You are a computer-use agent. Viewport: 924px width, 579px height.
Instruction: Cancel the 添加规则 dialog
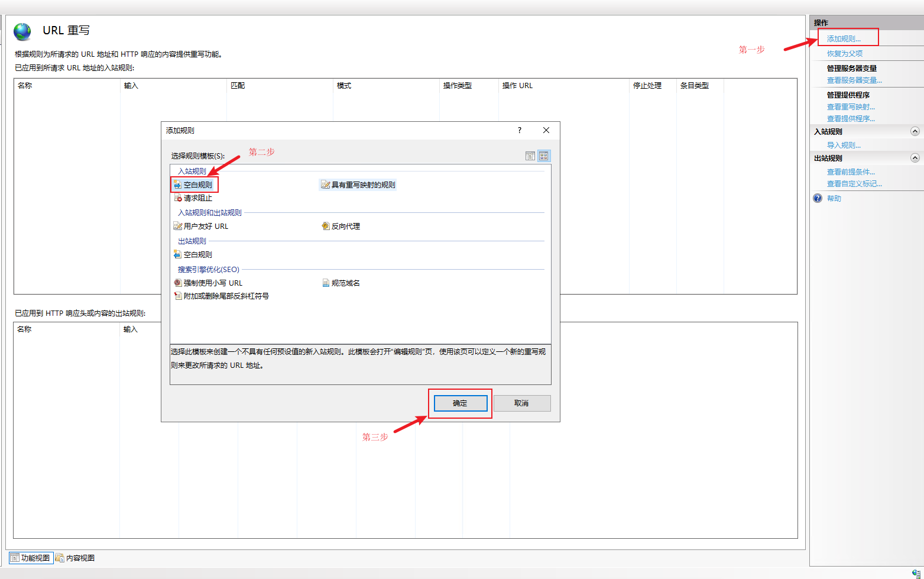pyautogui.click(x=521, y=403)
